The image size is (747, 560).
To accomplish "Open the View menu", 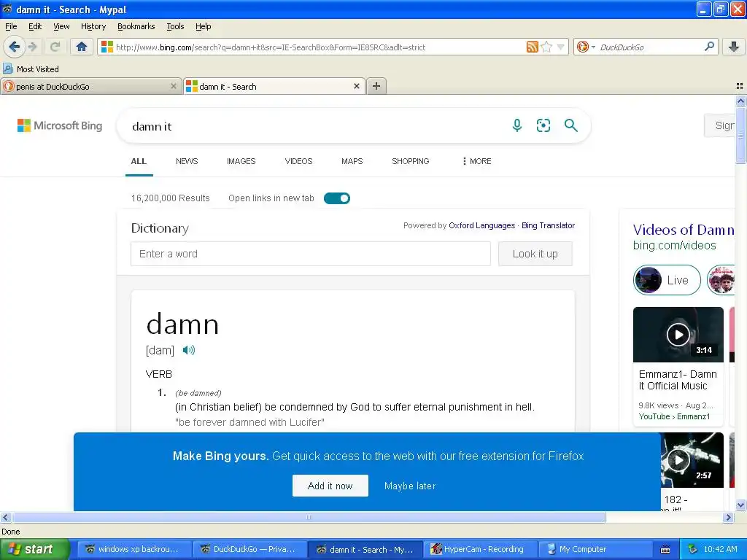I will point(61,26).
